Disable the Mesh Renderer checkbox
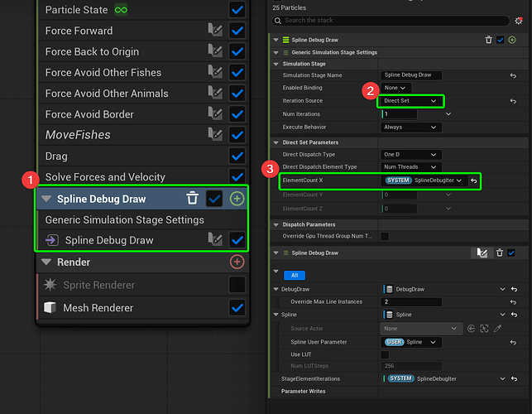 (237, 308)
